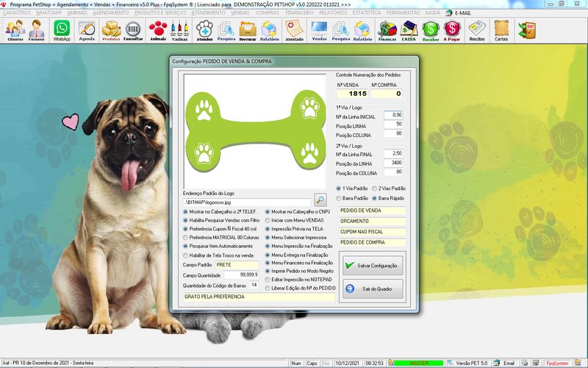Open the AGENDAMENTO menu

(111, 13)
